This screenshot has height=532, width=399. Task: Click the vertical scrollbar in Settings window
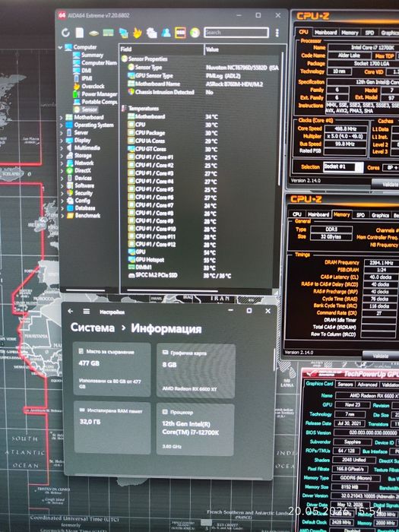pos(274,359)
